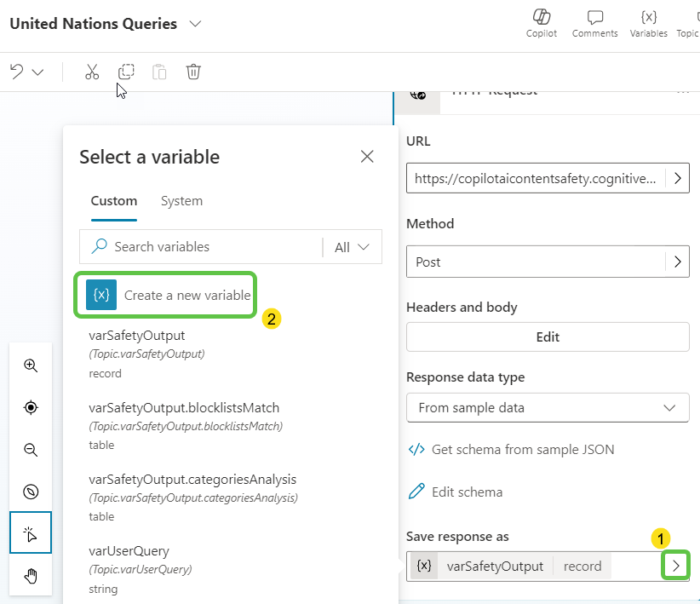Expand the Undo dropdown arrow
Viewport: 700px width, 604px height.
(36, 72)
